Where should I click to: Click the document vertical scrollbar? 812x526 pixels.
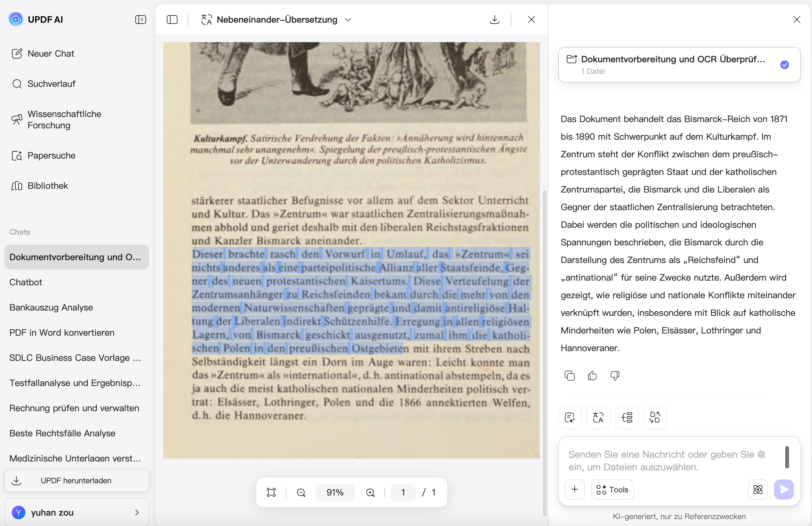pyautogui.click(x=544, y=353)
